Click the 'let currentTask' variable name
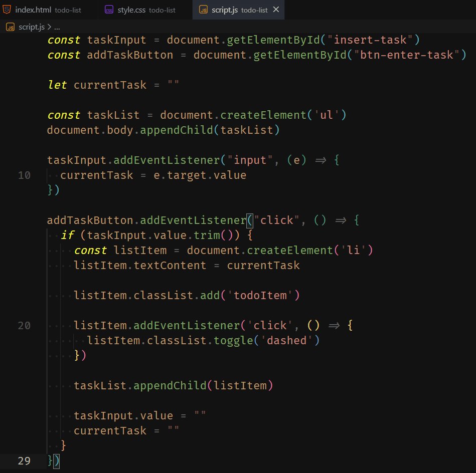Screen dimensions: 476x473 point(110,85)
